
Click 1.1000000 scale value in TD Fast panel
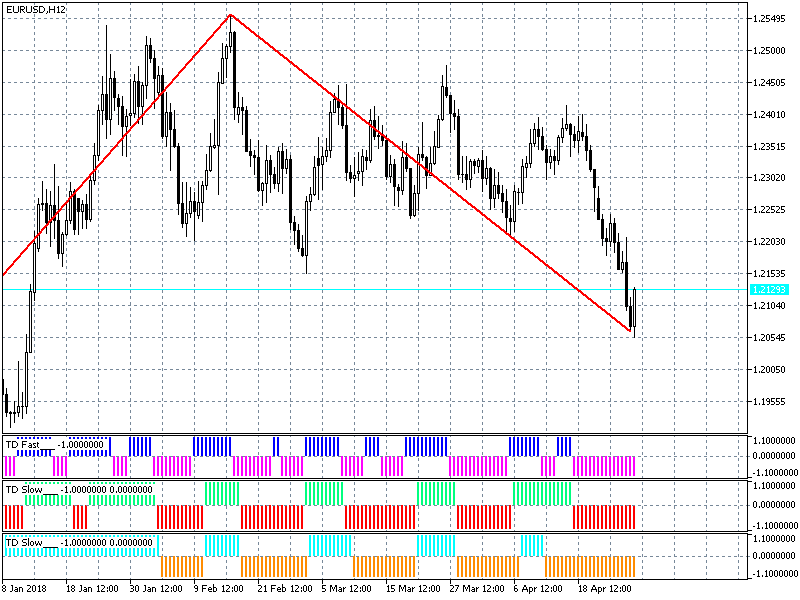pos(774,440)
